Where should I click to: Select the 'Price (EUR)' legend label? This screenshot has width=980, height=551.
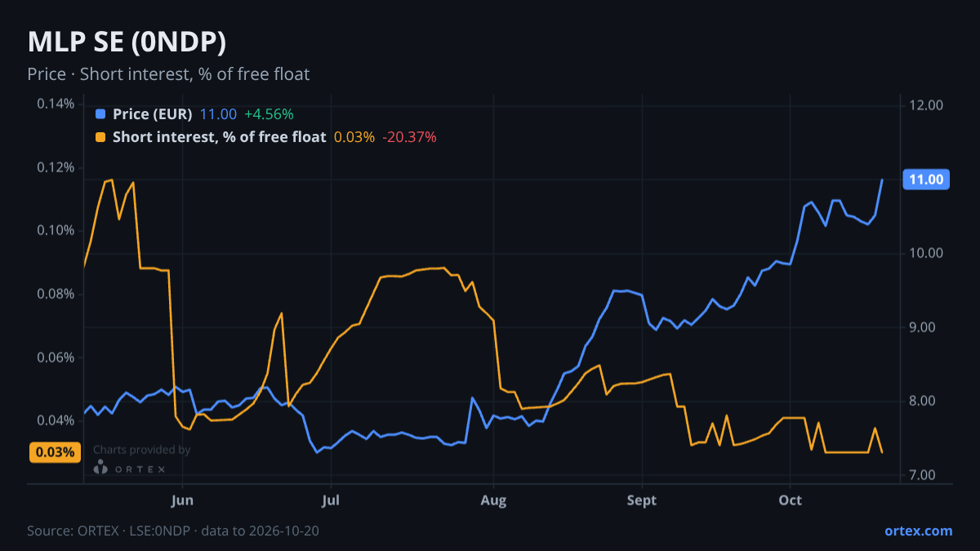pyautogui.click(x=152, y=114)
